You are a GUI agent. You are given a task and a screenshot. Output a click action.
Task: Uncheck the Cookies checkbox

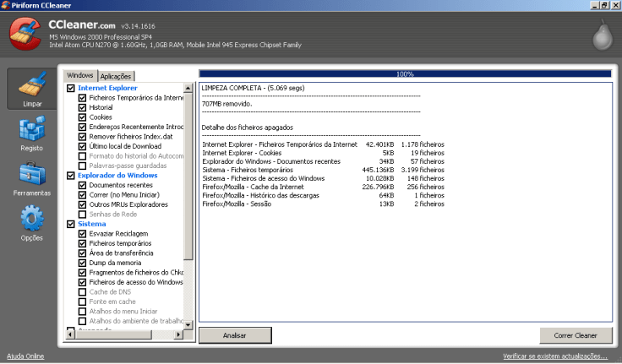[82, 117]
